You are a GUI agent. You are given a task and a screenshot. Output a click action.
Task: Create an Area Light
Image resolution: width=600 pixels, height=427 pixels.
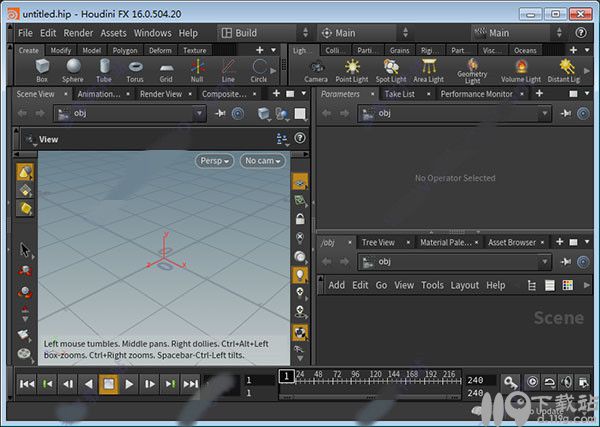pos(429,72)
